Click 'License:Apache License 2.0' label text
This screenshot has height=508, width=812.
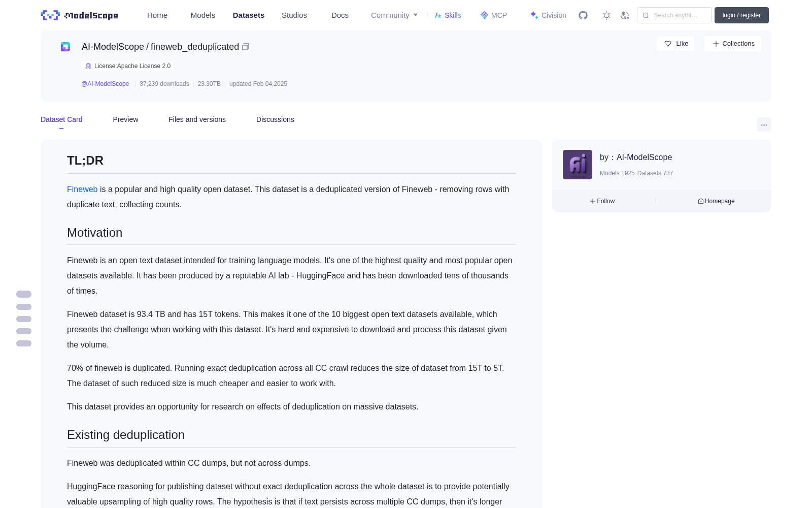pyautogui.click(x=132, y=66)
